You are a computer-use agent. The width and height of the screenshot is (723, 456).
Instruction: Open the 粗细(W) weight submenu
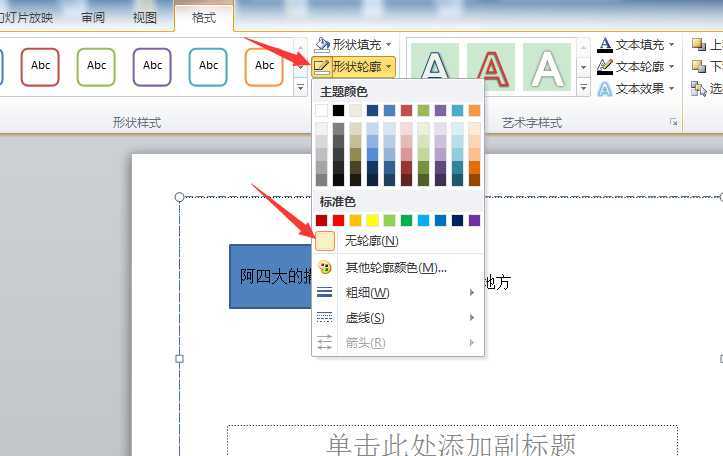398,293
